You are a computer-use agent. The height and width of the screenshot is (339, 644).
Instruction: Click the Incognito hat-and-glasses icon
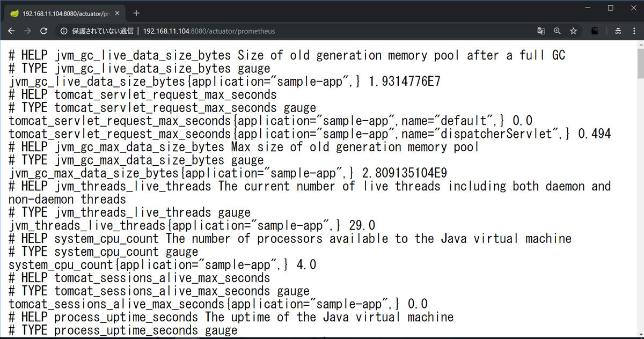618,31
